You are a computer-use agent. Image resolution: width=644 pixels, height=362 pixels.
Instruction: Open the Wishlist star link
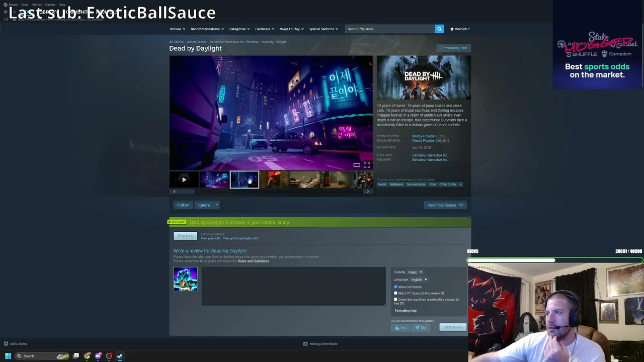point(460,29)
